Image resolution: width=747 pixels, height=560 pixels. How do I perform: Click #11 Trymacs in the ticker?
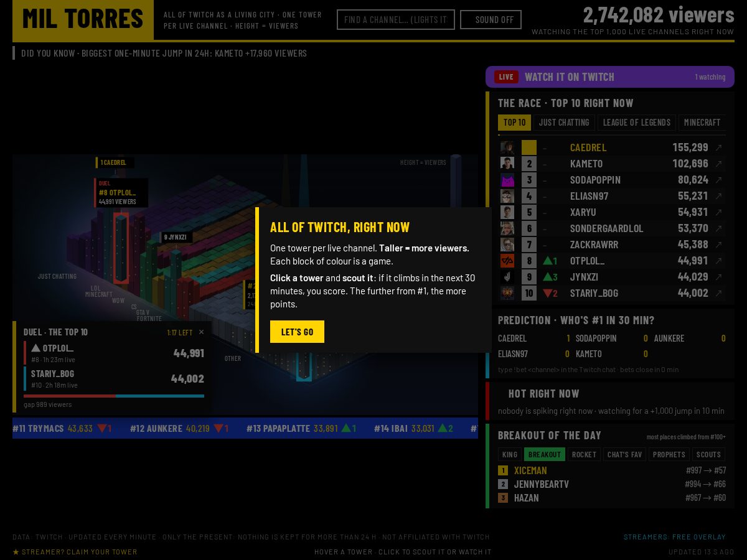pos(62,428)
